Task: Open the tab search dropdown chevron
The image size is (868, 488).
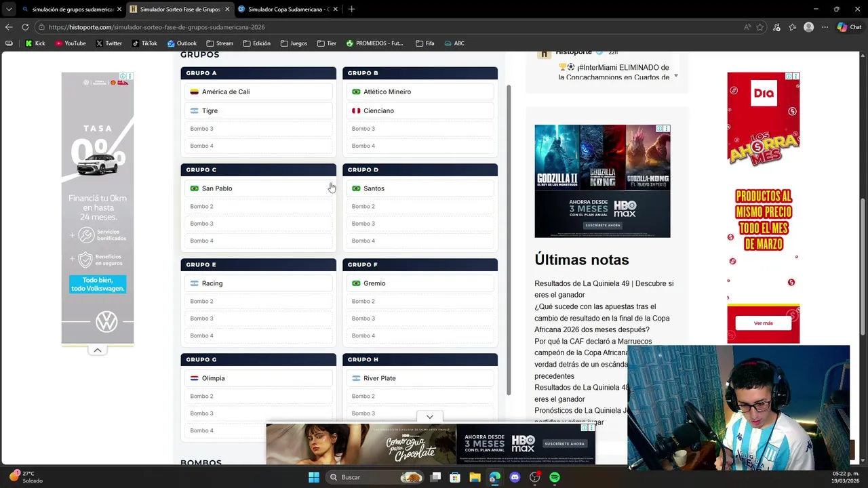Action: point(9,9)
